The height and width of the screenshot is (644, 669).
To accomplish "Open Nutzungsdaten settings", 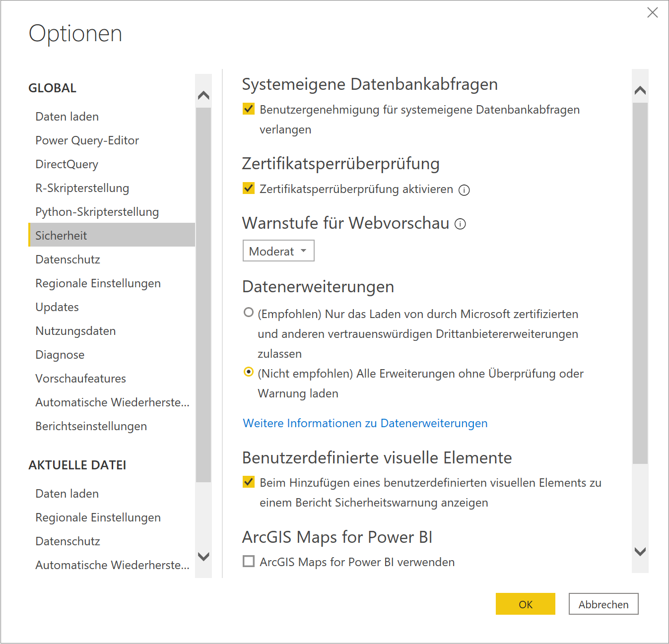I will (x=112, y=331).
